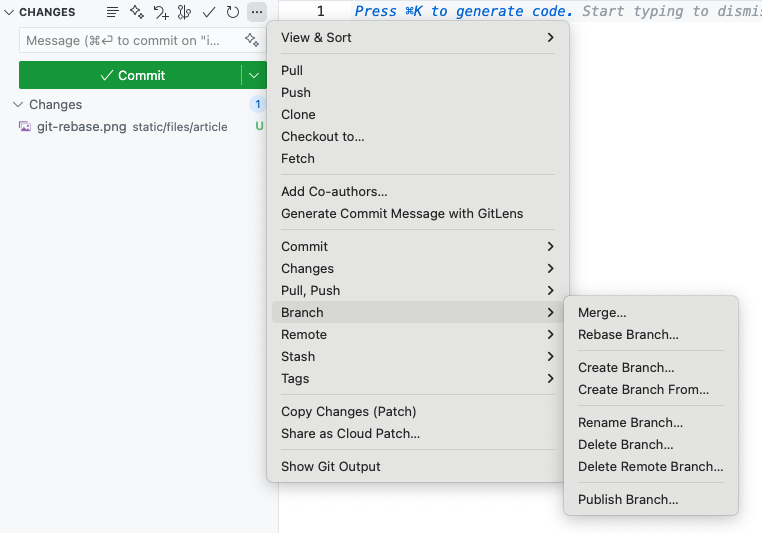Select Share as Cloud Patch...
Viewport: 762px width, 533px height.
click(418, 433)
